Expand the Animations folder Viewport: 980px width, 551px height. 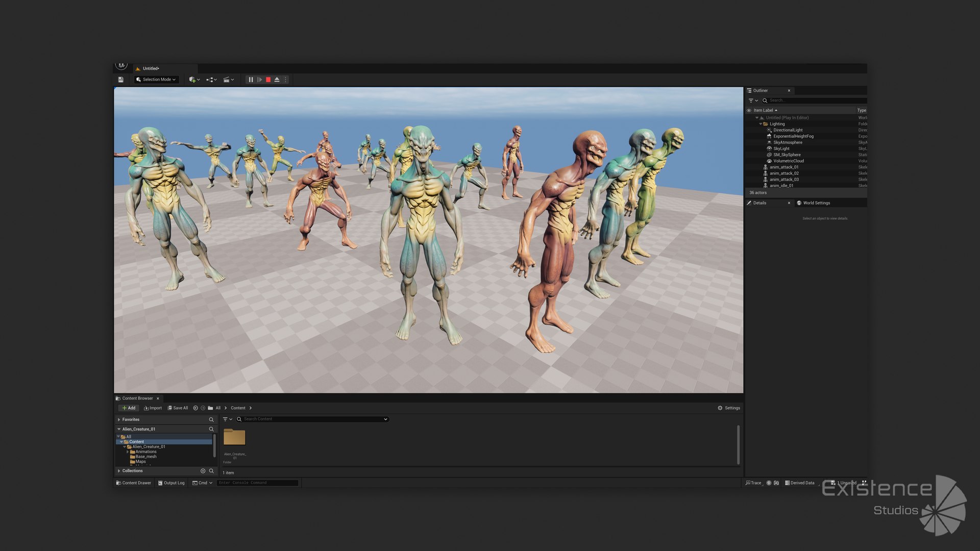[128, 452]
